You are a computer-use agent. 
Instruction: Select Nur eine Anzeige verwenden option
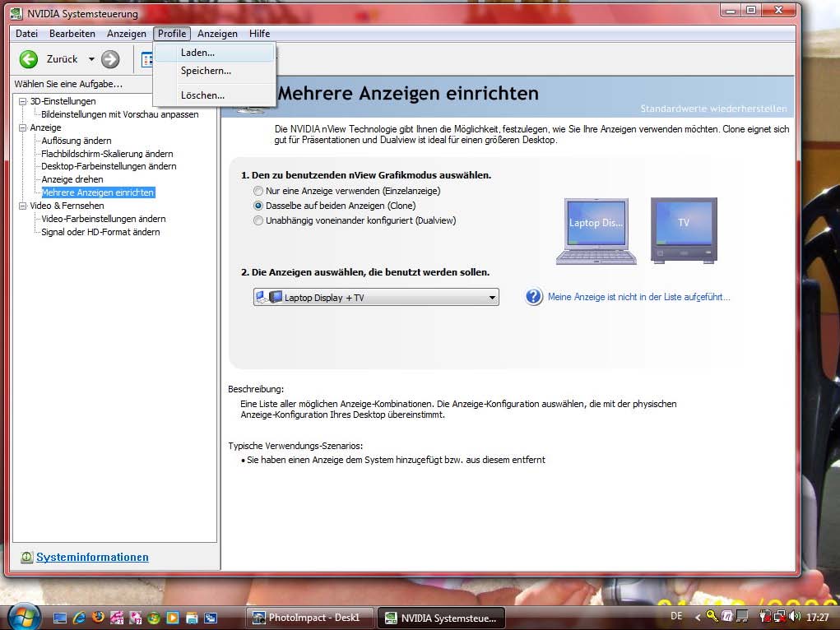tap(258, 191)
